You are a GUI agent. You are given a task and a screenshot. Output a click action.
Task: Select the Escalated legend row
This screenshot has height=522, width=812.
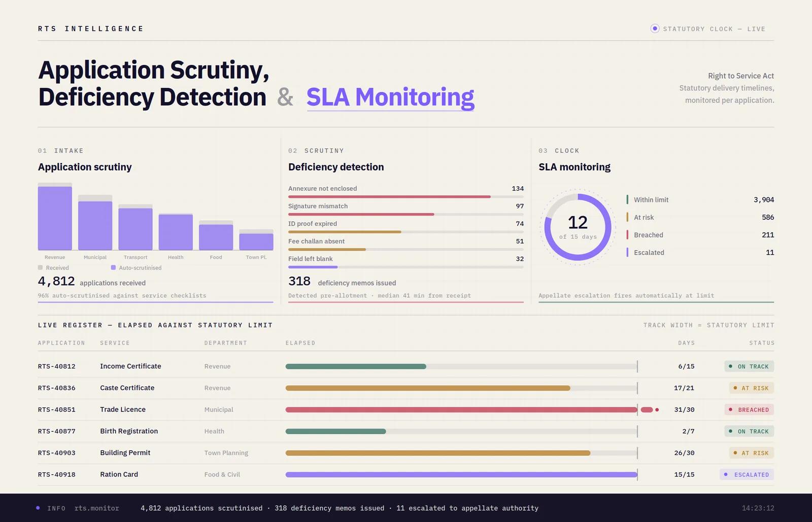click(700, 252)
